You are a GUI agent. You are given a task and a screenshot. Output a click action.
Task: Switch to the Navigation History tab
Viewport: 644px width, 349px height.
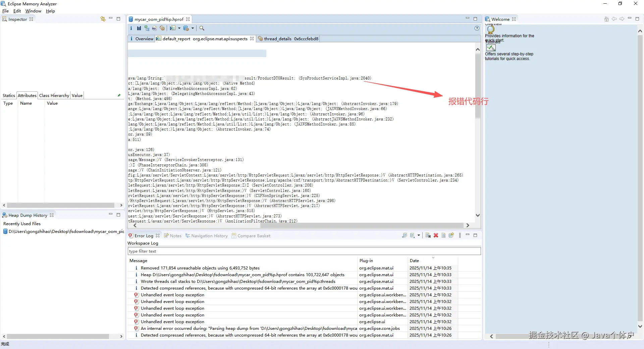207,236
